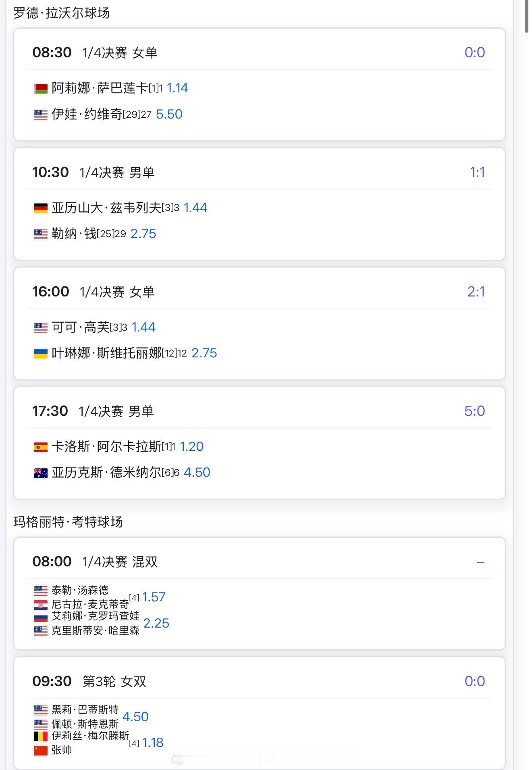Image resolution: width=532 pixels, height=770 pixels.
Task: Choose odds 1.44 for 可可·高芙
Action: pyautogui.click(x=143, y=327)
